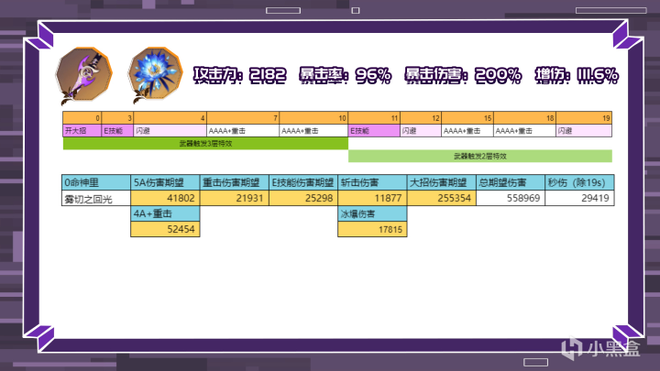This screenshot has width=660, height=371.
Task: Click the timeline marker labeled 10
Action: 314,118
